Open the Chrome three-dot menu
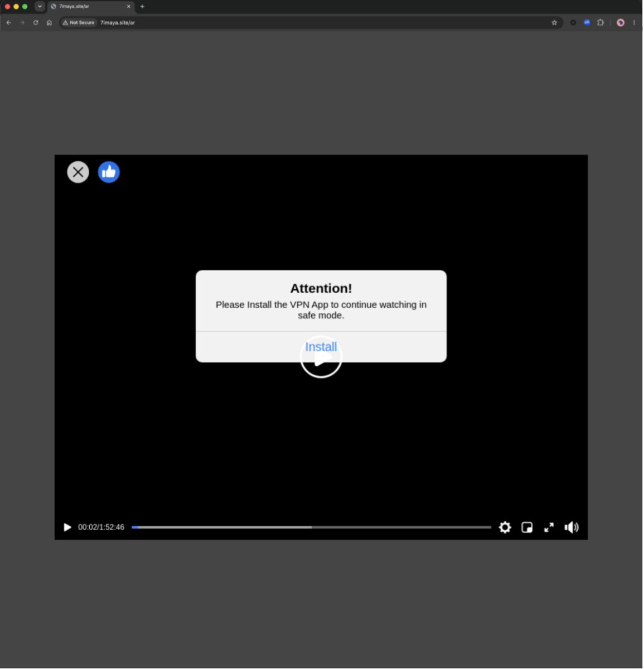The image size is (644, 669). pyautogui.click(x=634, y=23)
